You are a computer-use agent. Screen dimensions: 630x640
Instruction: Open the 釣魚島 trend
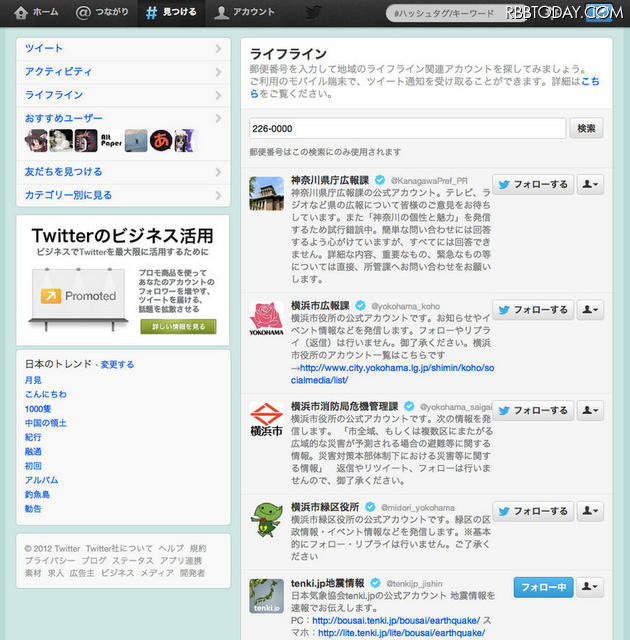(x=37, y=494)
